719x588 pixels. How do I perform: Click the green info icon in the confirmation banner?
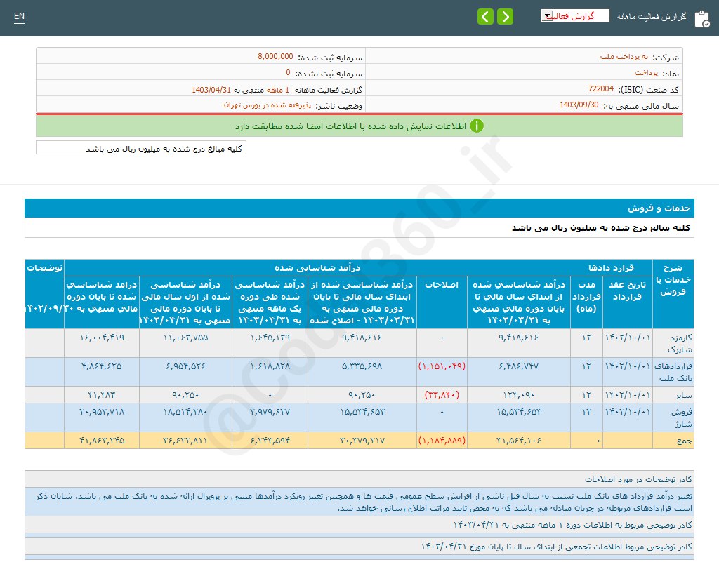coord(476,126)
